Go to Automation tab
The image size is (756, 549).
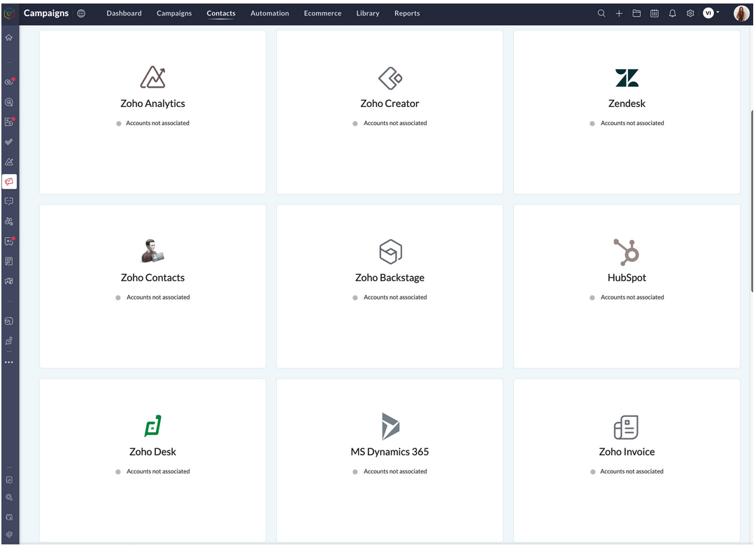point(269,13)
